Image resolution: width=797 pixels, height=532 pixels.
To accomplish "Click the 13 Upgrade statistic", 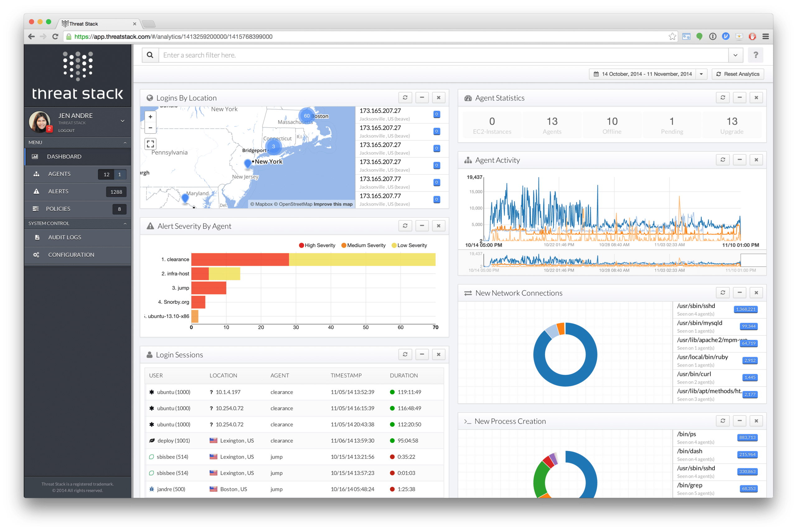I will tap(732, 125).
